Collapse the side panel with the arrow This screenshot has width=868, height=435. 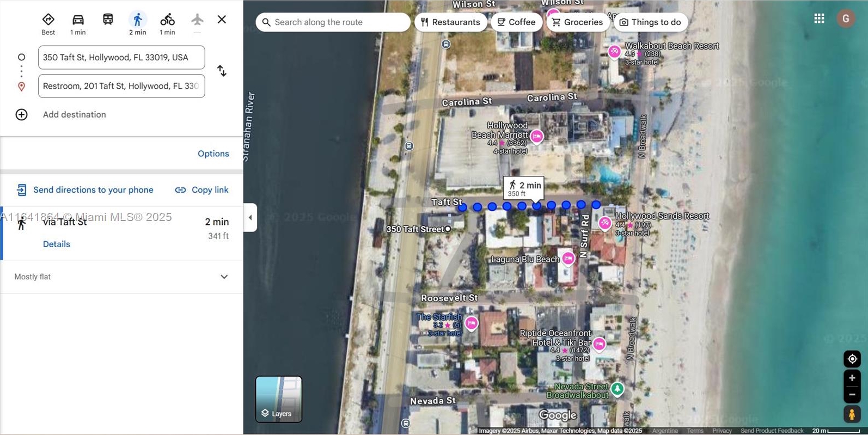pyautogui.click(x=250, y=218)
